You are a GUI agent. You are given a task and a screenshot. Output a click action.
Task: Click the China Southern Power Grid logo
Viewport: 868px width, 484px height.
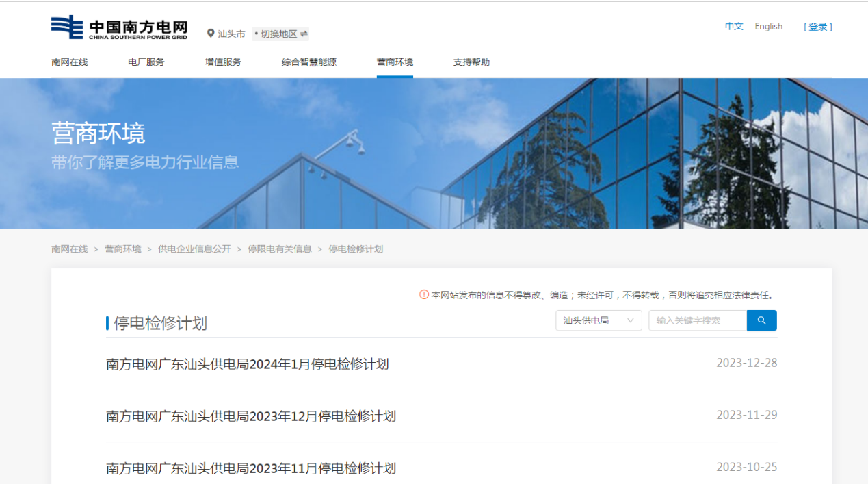tap(119, 27)
